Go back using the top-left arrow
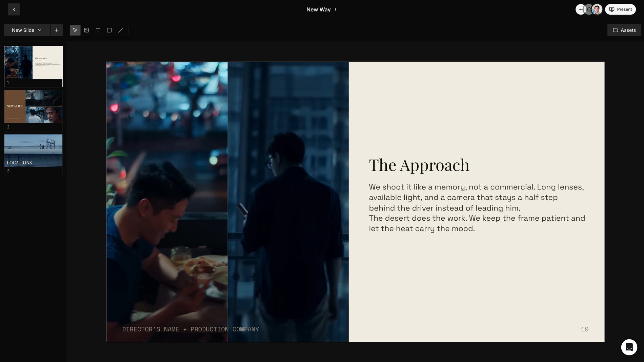The width and height of the screenshot is (644, 362). click(x=14, y=9)
